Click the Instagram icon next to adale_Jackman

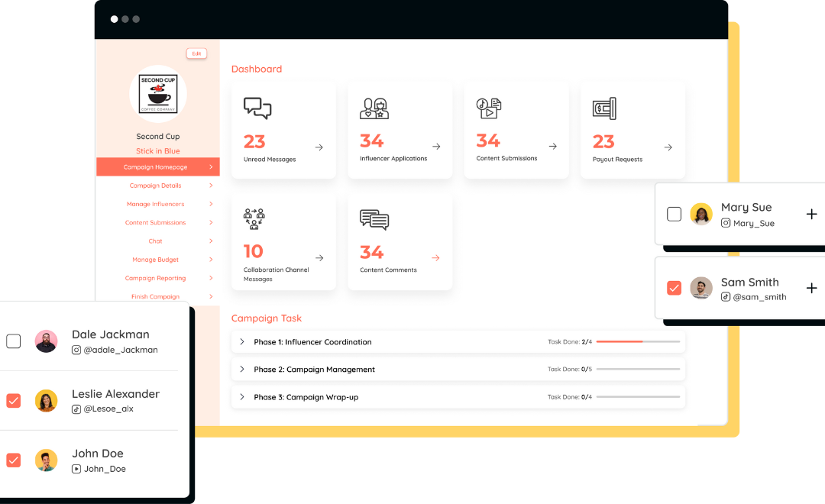[76, 350]
